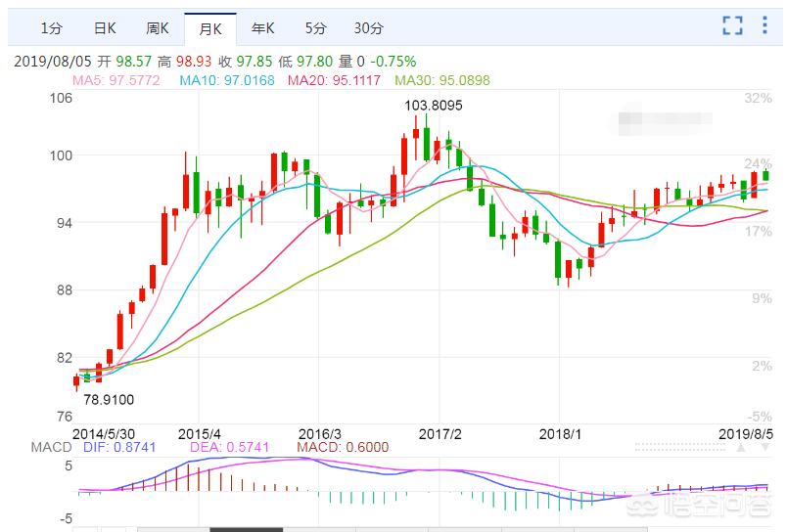787x532 pixels.
Task: Click the high price 98.93 value
Action: pos(194,62)
